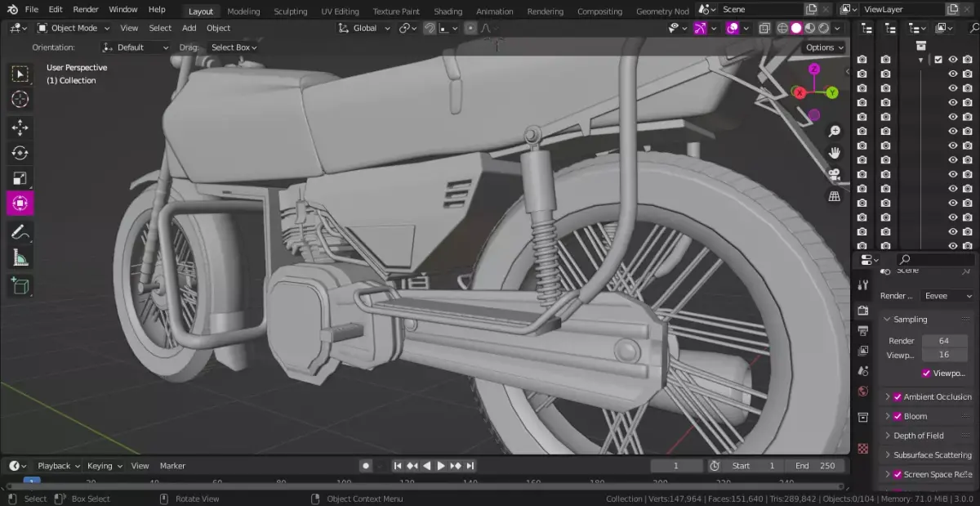The image size is (980, 506).
Task: Activate the 3D Cursor tool
Action: click(x=20, y=100)
